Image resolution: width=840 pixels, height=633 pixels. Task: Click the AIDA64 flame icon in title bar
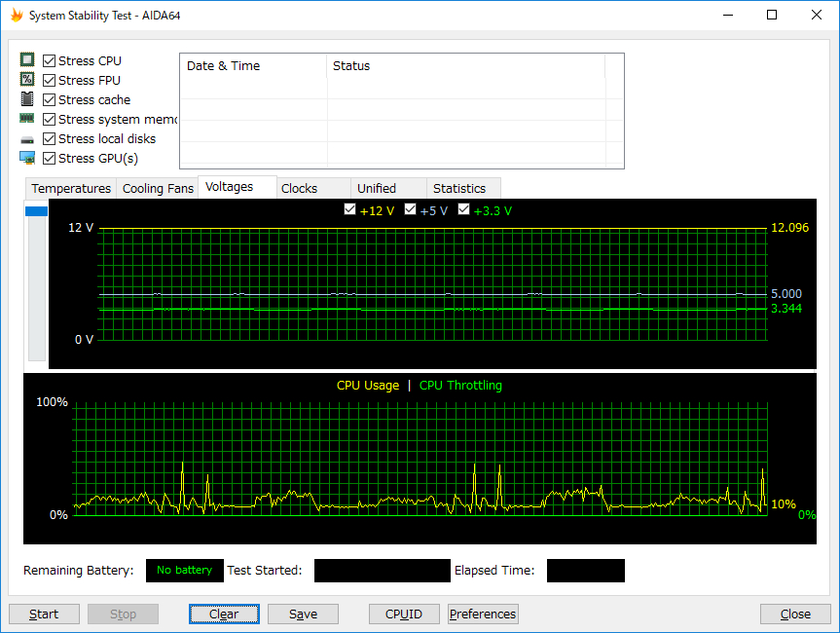point(17,16)
